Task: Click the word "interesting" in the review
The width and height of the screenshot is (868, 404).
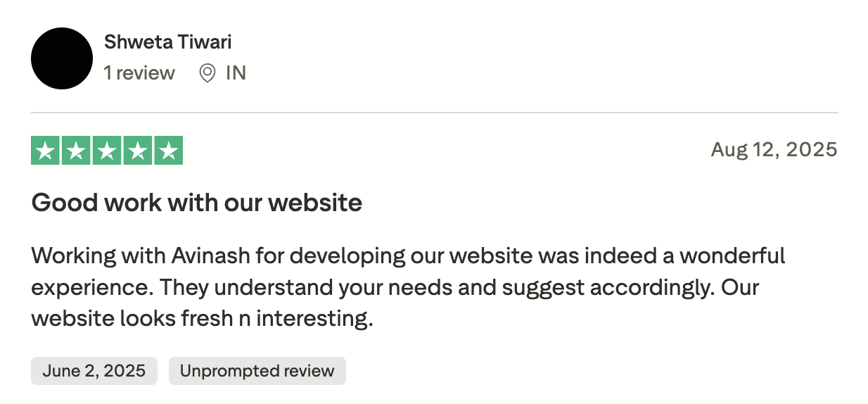Action: tap(312, 319)
